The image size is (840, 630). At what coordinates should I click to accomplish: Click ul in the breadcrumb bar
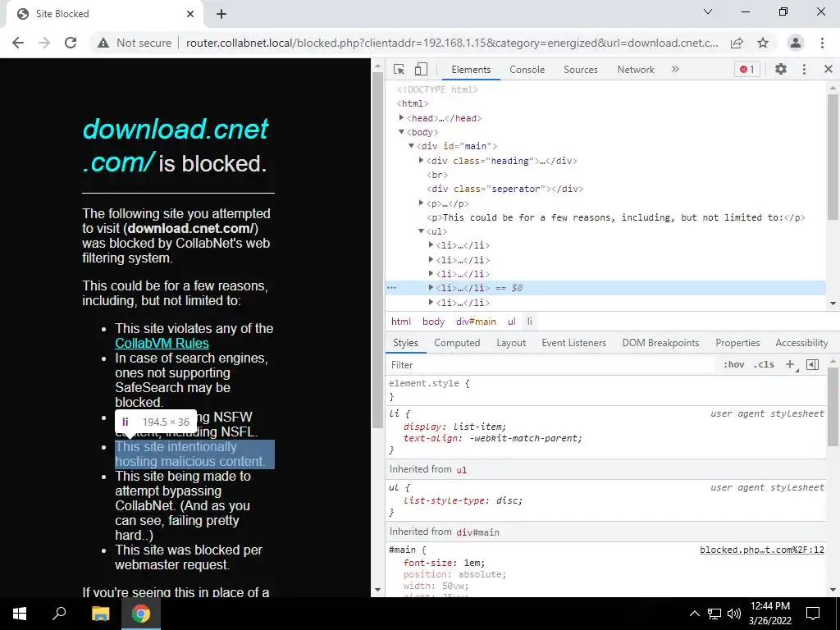click(512, 322)
